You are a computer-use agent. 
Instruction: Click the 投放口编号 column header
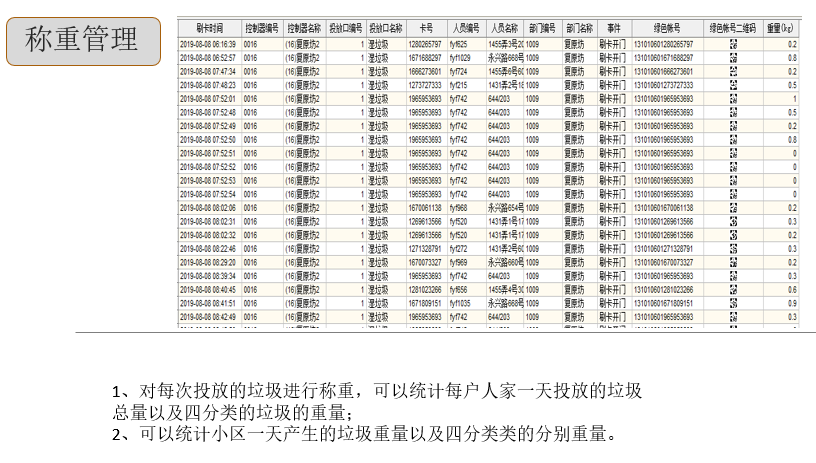[346, 28]
